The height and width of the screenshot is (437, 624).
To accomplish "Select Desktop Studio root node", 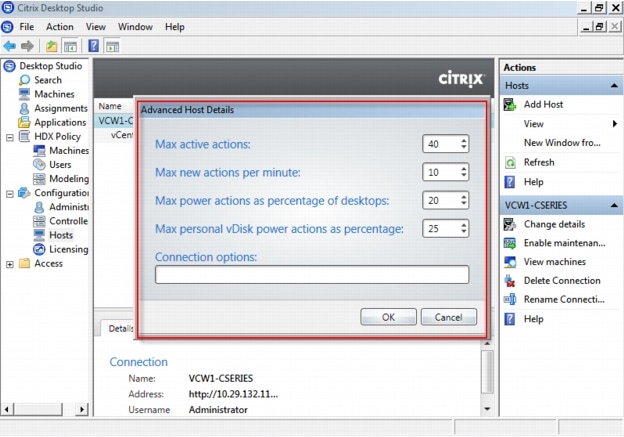I will [51, 66].
